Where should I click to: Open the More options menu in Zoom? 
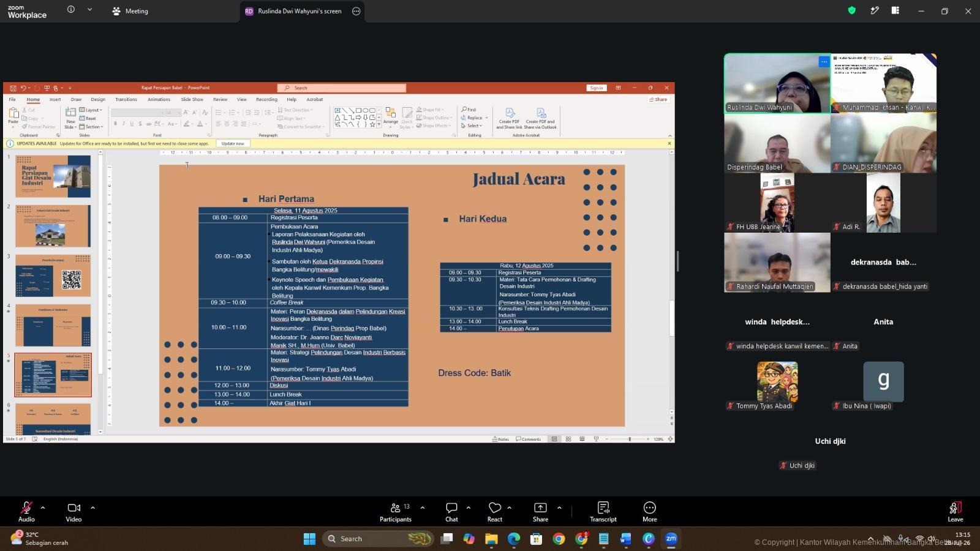(650, 511)
